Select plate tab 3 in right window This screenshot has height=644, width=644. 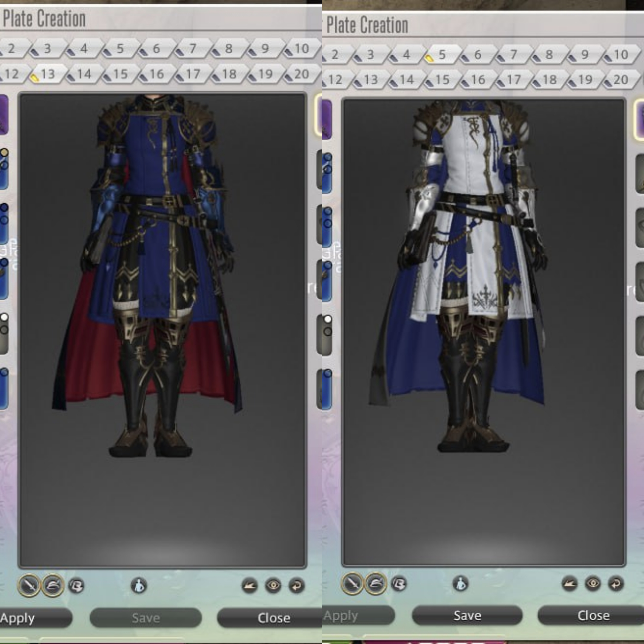[371, 54]
